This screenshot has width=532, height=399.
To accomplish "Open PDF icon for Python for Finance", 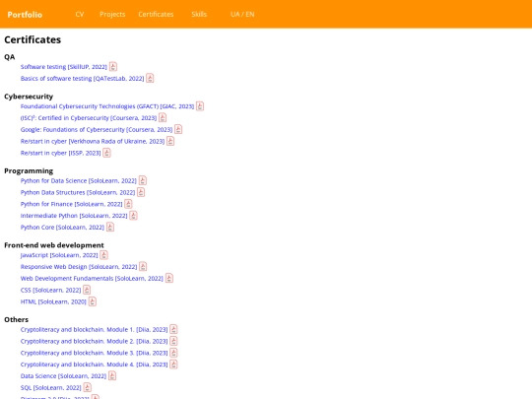I will 128,204.
